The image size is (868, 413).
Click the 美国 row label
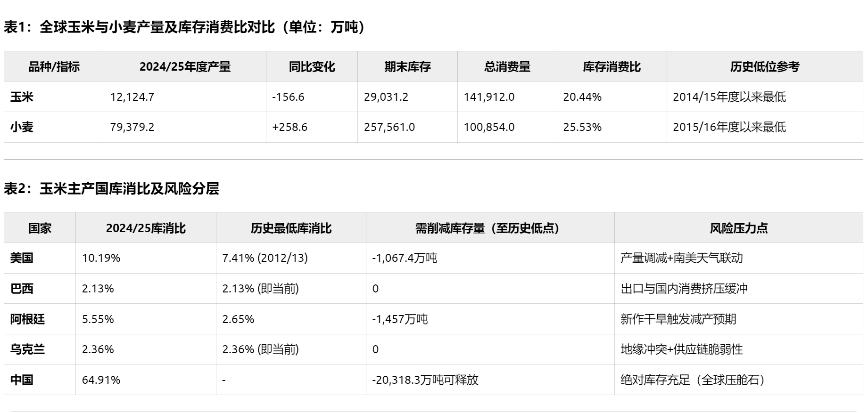click(x=22, y=258)
